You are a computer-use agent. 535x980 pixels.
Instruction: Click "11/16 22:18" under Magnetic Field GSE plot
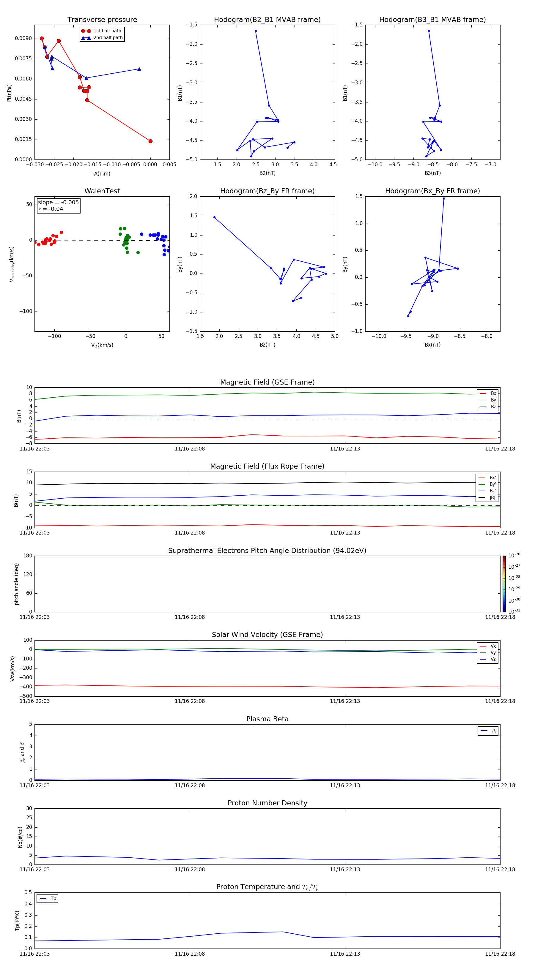(500, 449)
